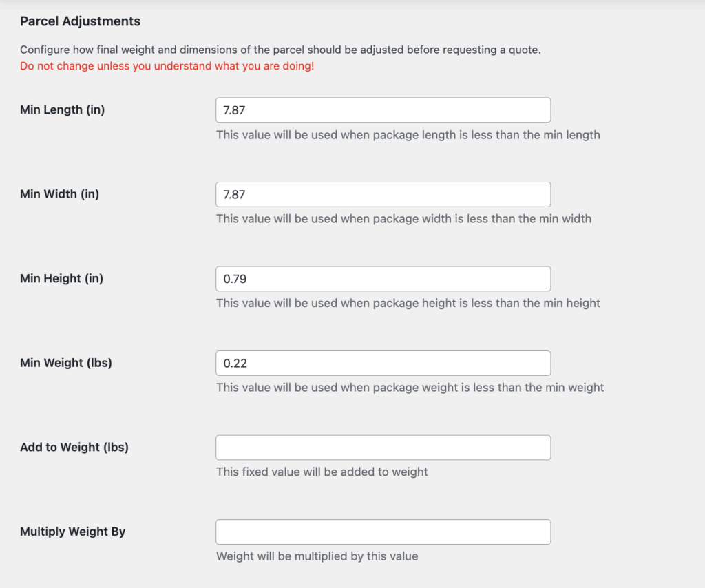Click the "Configure how final weight" description line

coord(280,50)
